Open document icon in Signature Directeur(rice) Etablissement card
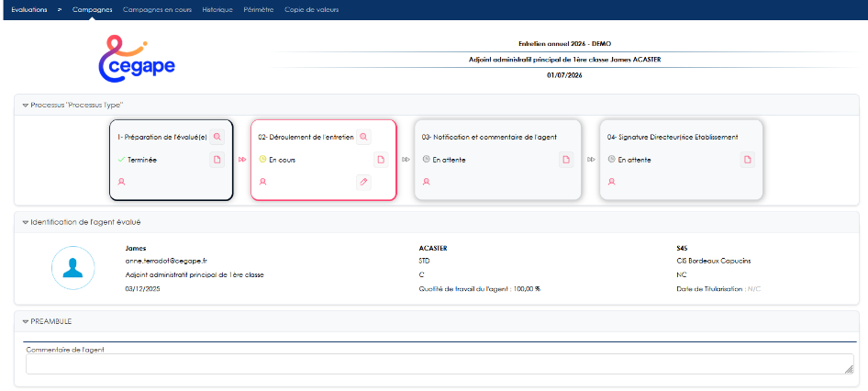 click(x=747, y=160)
